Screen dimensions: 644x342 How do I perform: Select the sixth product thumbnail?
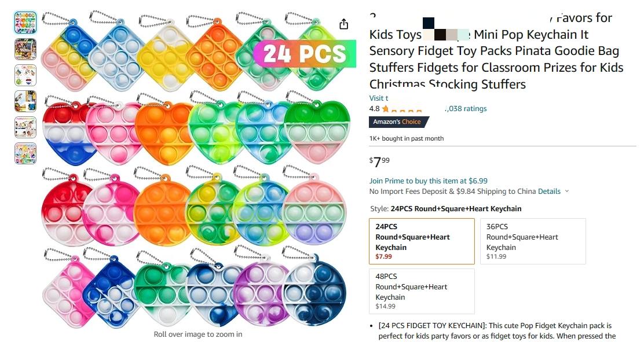(25, 153)
